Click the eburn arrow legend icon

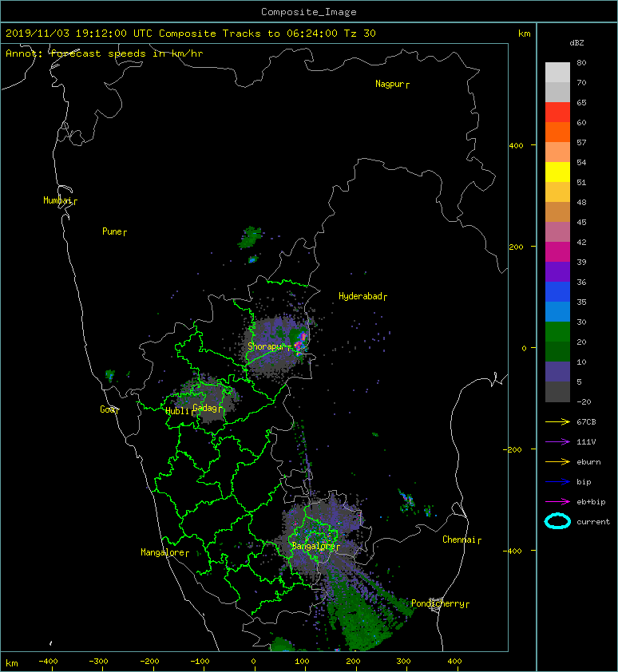[557, 461]
